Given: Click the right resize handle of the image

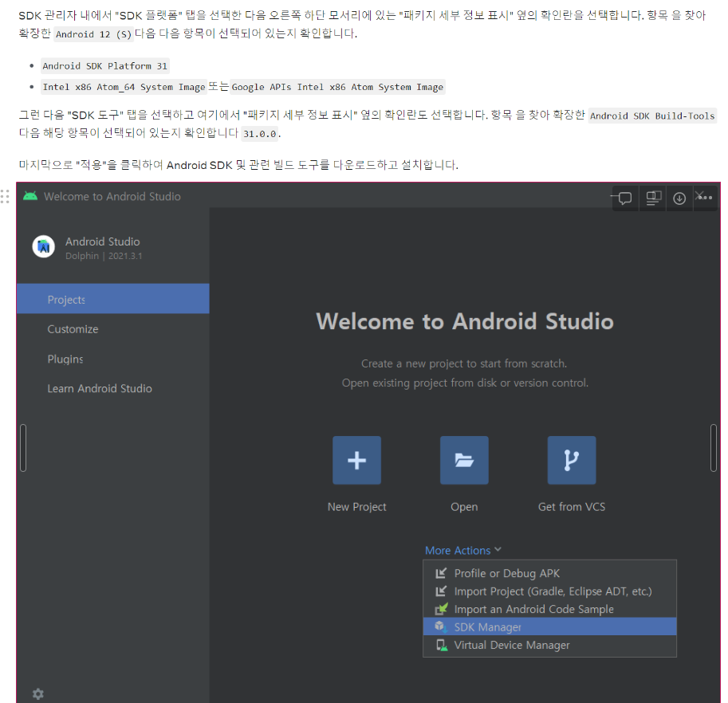Looking at the screenshot, I should (714, 448).
